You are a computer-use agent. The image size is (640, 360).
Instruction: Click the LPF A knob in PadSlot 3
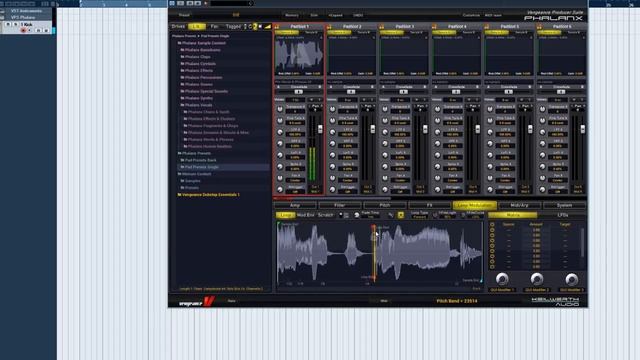tap(385, 132)
